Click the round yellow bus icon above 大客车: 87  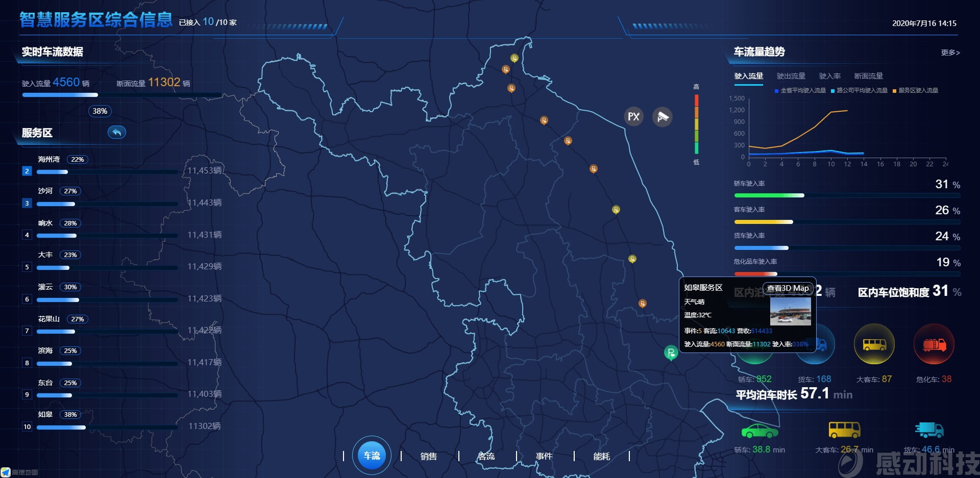click(x=874, y=345)
